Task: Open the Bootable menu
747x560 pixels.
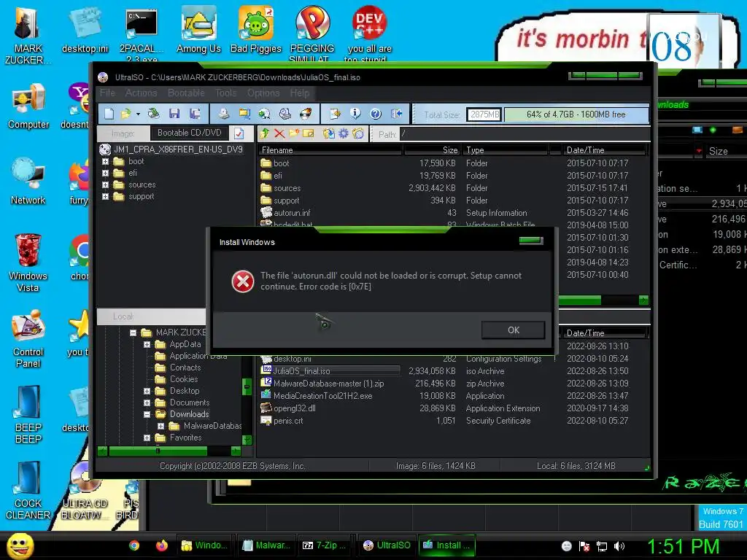Action: (186, 93)
